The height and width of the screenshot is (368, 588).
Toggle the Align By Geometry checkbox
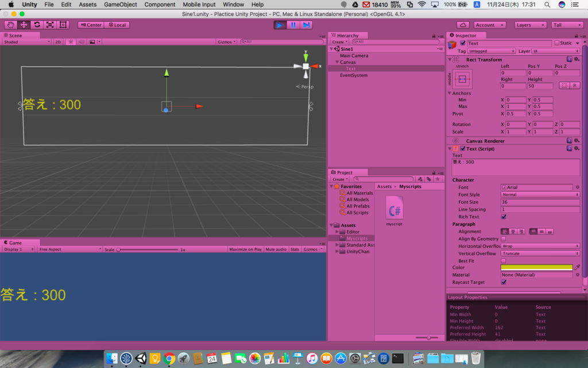[503, 239]
